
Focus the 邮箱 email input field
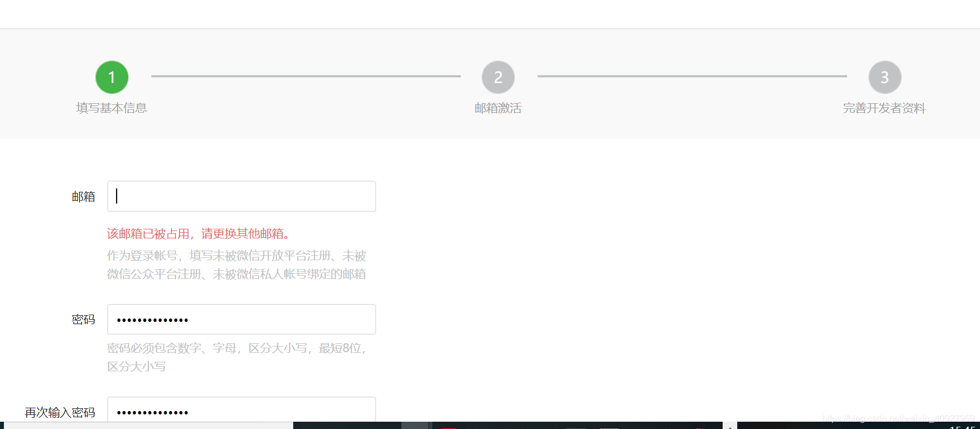(x=242, y=196)
